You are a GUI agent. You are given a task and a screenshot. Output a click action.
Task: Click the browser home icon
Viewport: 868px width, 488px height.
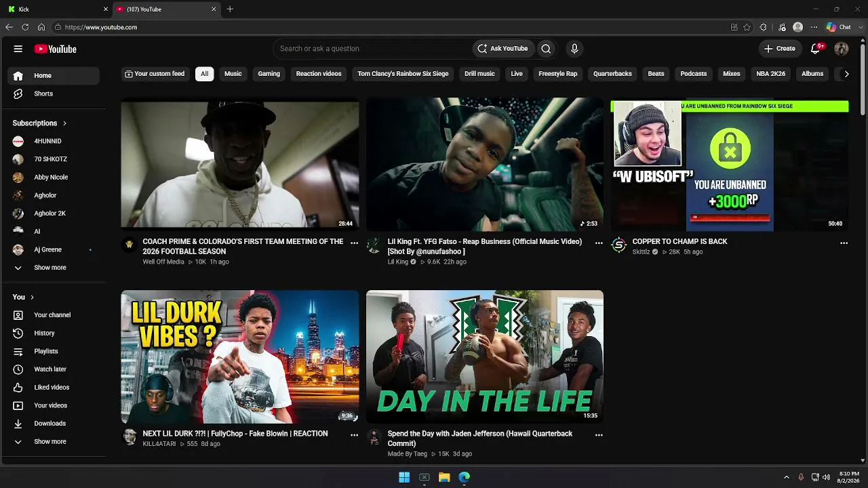41,27
